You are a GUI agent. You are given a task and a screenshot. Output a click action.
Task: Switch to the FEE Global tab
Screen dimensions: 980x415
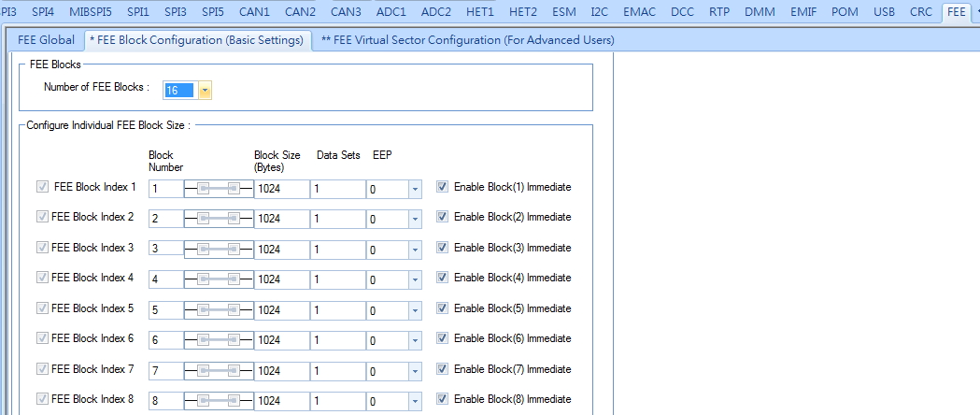(46, 40)
